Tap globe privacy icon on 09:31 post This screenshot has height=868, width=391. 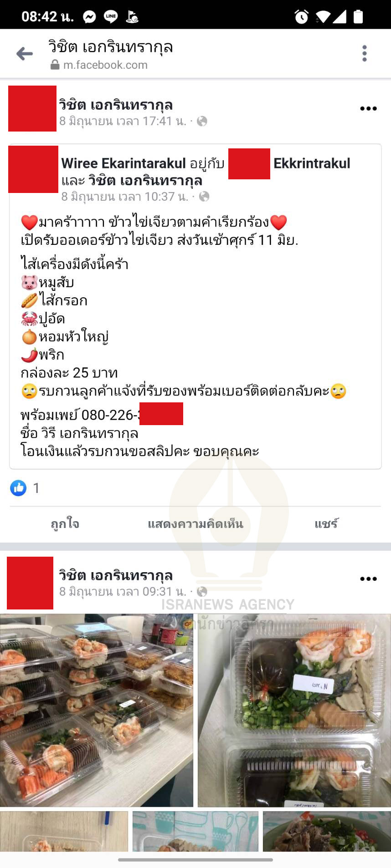click(x=202, y=591)
